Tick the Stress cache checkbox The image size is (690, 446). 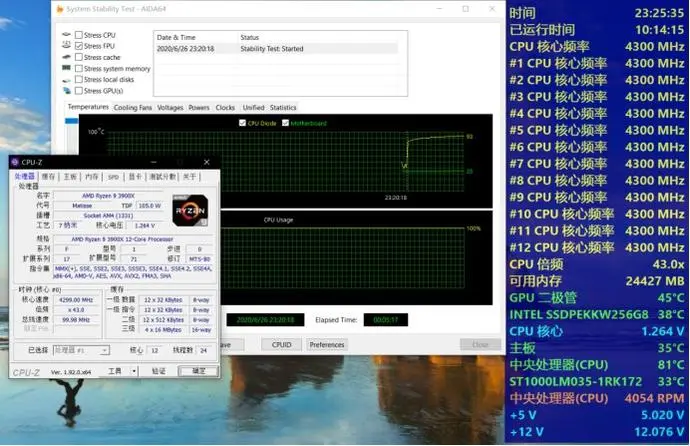click(79, 57)
